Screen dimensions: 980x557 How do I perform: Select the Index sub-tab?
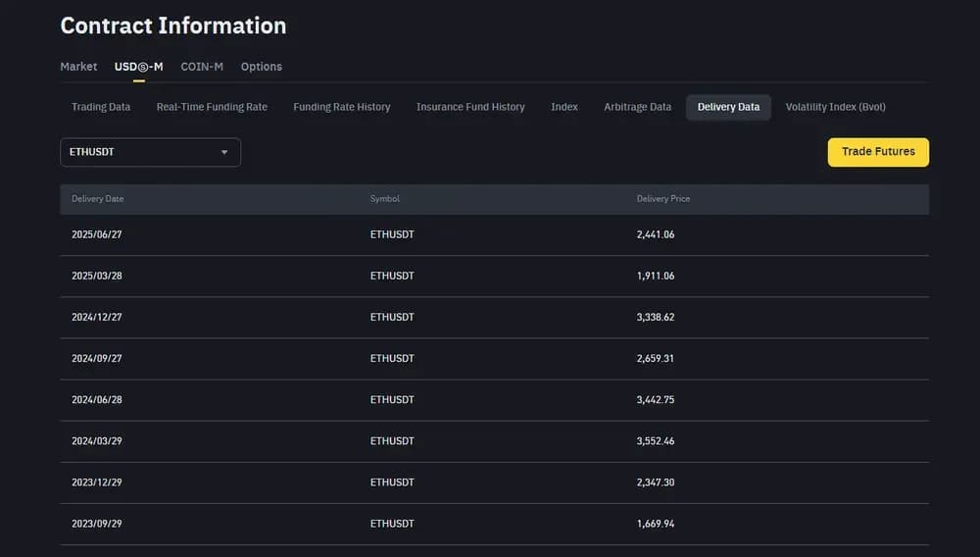564,107
